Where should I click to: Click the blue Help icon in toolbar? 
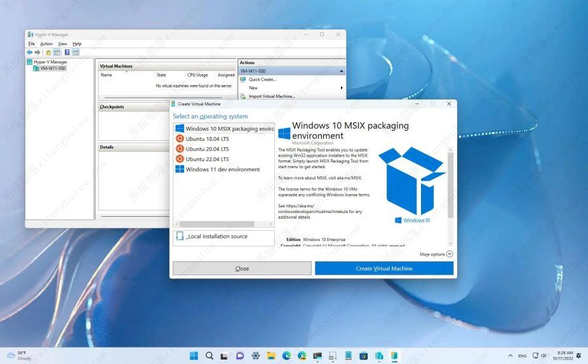67,52
